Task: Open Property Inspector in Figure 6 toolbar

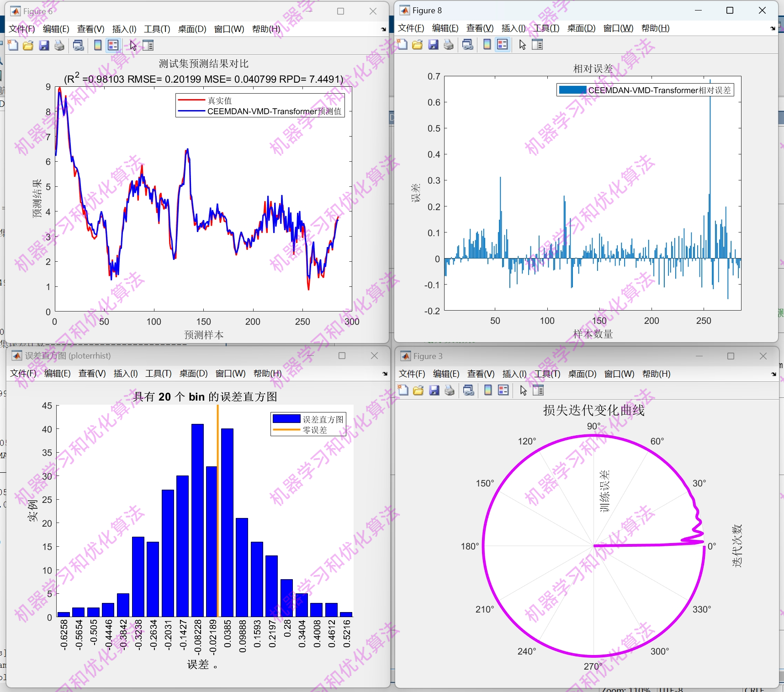Action: [148, 45]
